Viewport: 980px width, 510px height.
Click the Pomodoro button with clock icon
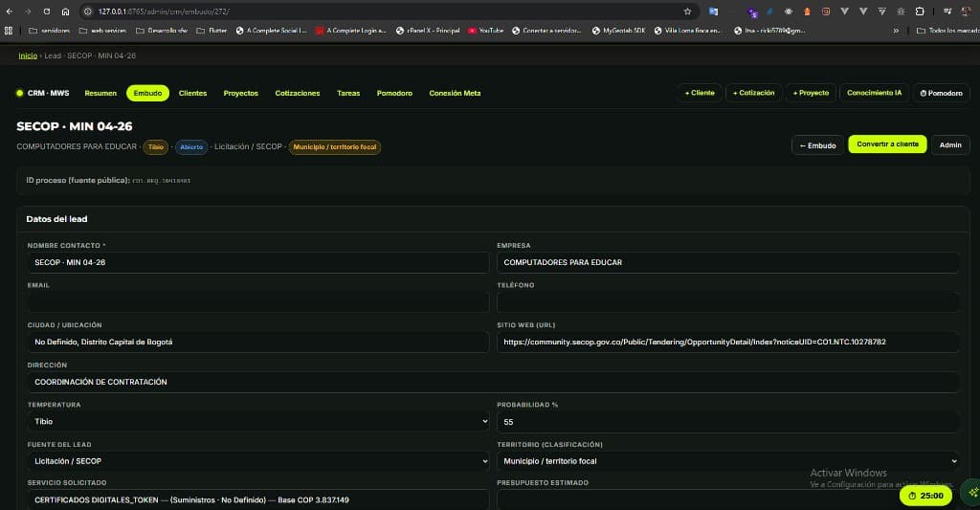tap(942, 93)
